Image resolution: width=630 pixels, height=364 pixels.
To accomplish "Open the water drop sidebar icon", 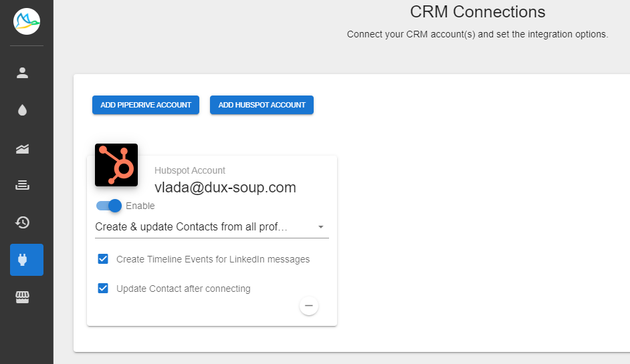I will point(23,110).
